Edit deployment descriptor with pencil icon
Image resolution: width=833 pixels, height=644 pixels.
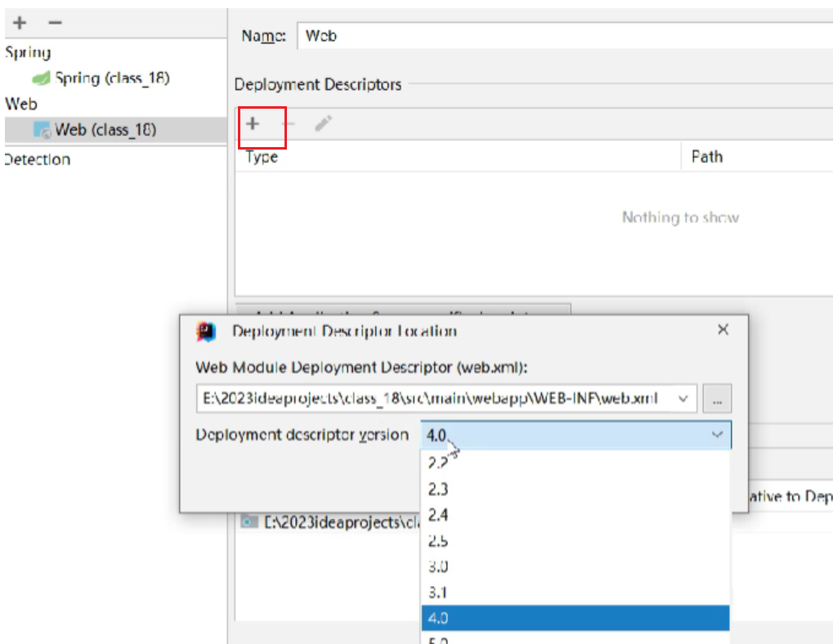coord(323,123)
